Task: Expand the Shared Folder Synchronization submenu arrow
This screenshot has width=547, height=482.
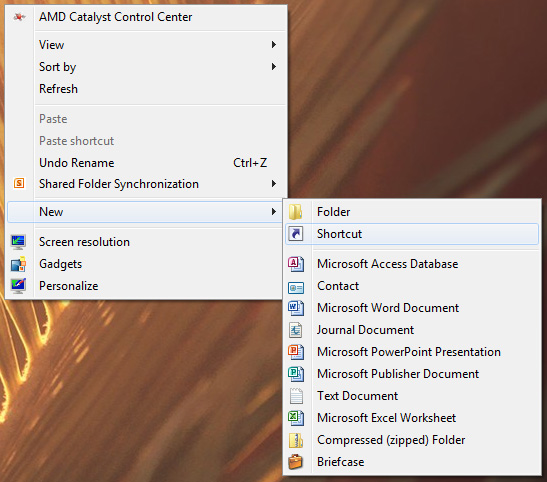Action: [x=274, y=184]
